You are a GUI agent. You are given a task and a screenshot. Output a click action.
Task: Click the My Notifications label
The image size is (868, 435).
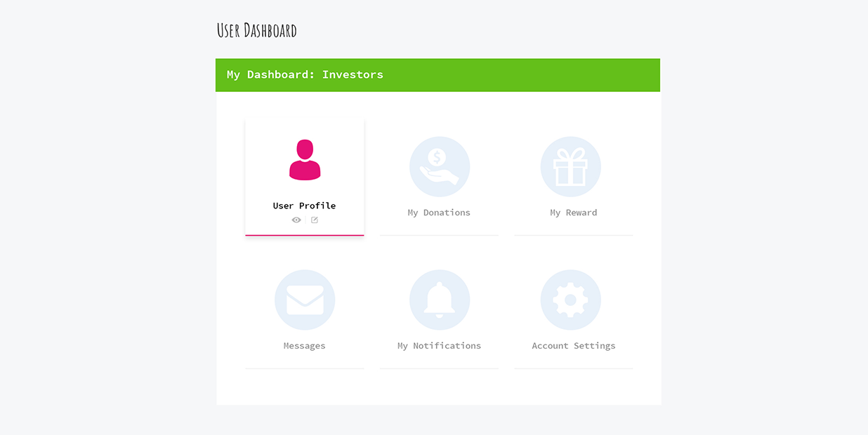tap(440, 346)
